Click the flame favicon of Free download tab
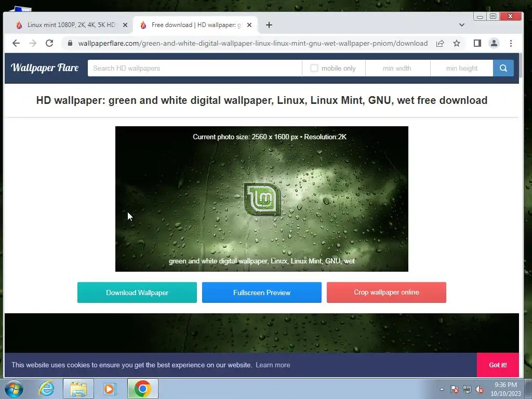The width and height of the screenshot is (532, 399). pos(143,25)
